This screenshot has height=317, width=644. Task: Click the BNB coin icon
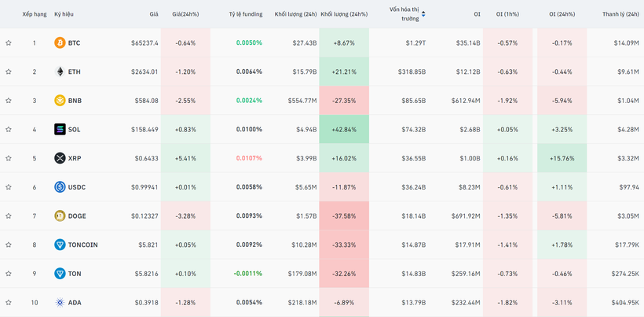(60, 101)
